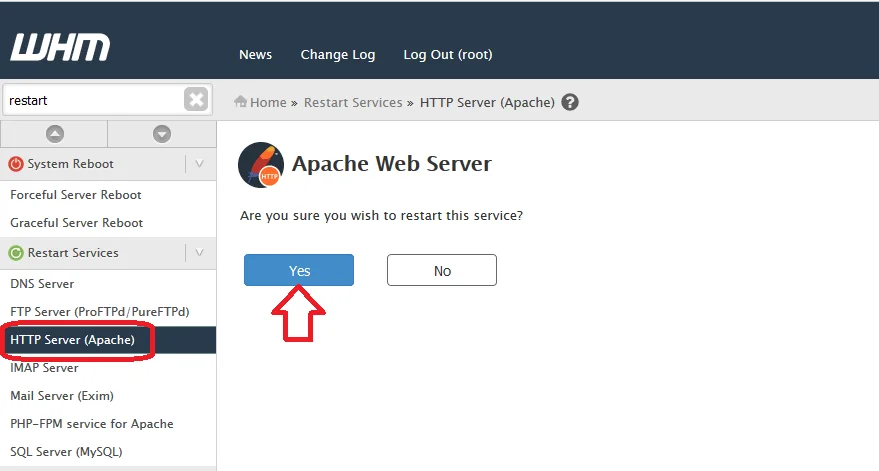Focus the search field containing restart
This screenshot has height=471, width=879.
[x=92, y=100]
